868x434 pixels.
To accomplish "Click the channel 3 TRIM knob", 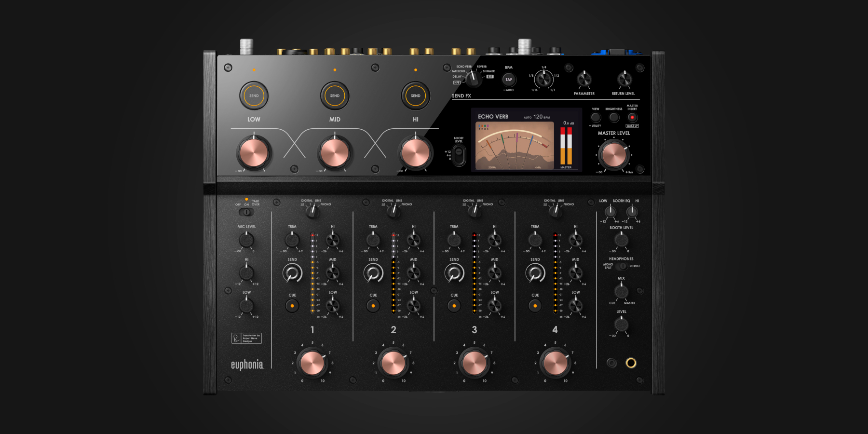I will pos(454,240).
